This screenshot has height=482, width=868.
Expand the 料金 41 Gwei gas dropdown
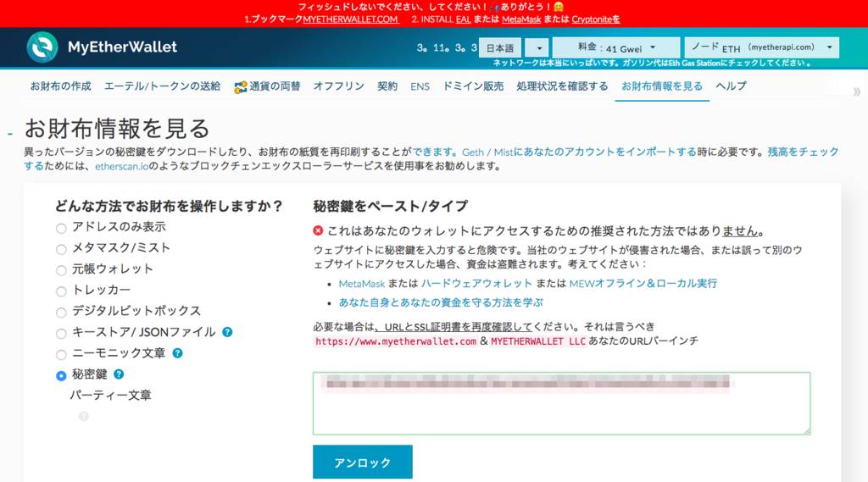pyautogui.click(x=615, y=48)
